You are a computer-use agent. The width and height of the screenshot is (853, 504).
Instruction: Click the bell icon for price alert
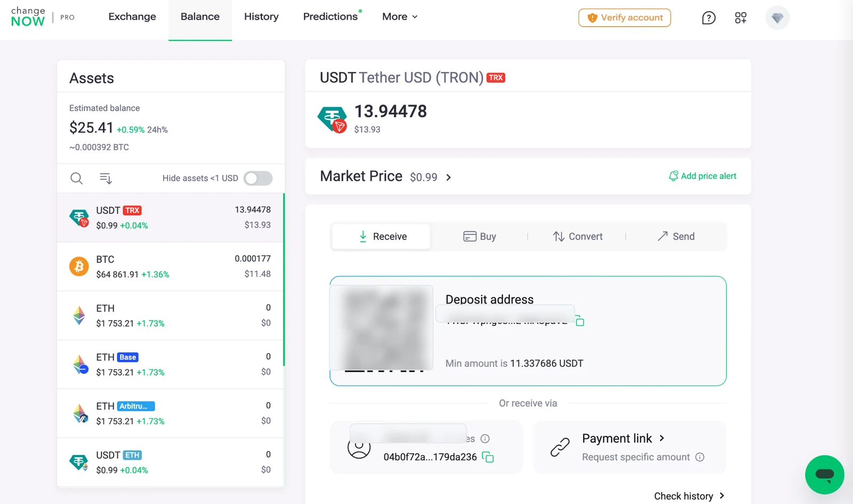coord(673,176)
